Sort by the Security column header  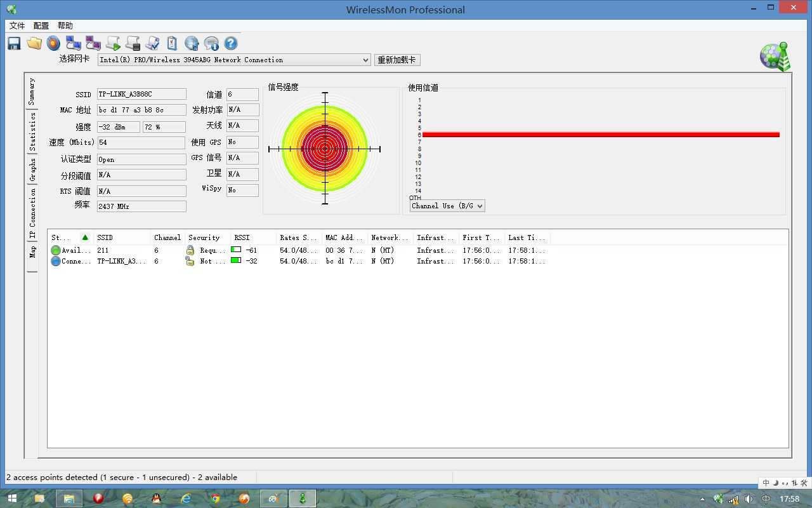tap(207, 237)
